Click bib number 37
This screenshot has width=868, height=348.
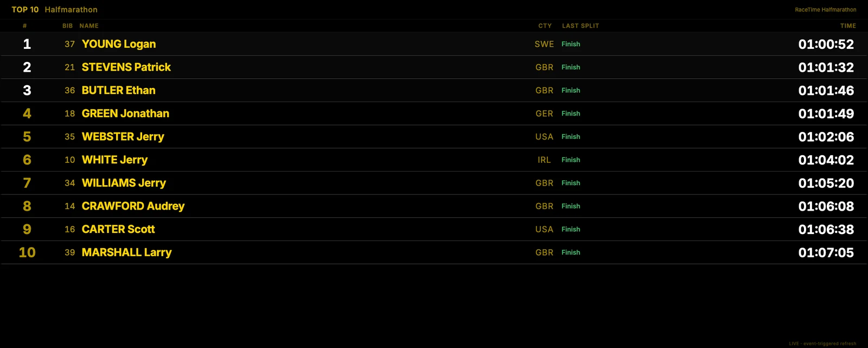69,45
